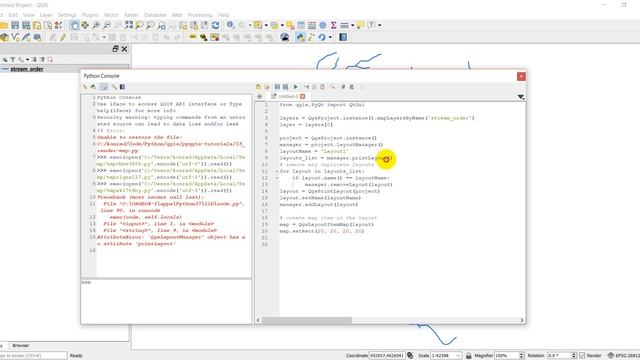Viewport: 640px width, 360px height.
Task: Switch to the Browser panel tab
Action: tap(20, 346)
